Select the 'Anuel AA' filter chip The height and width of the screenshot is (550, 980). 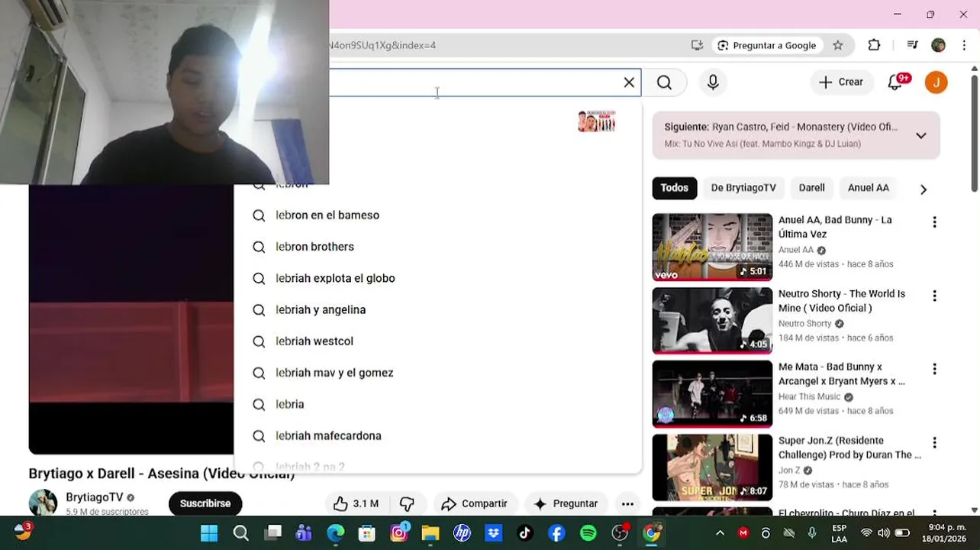coord(869,188)
